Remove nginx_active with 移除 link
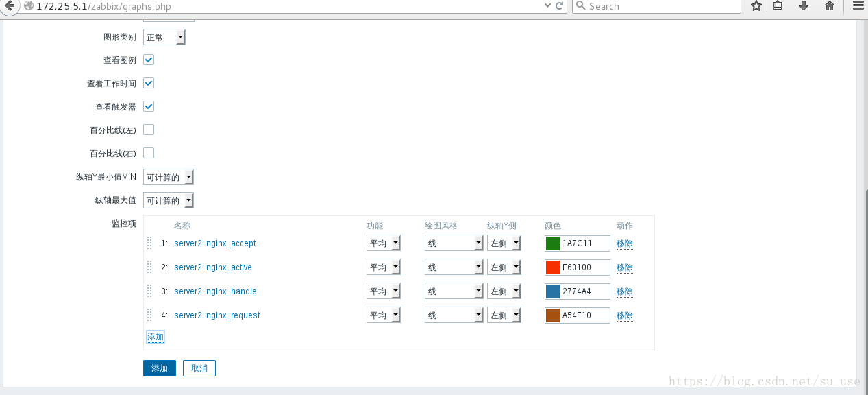 625,267
